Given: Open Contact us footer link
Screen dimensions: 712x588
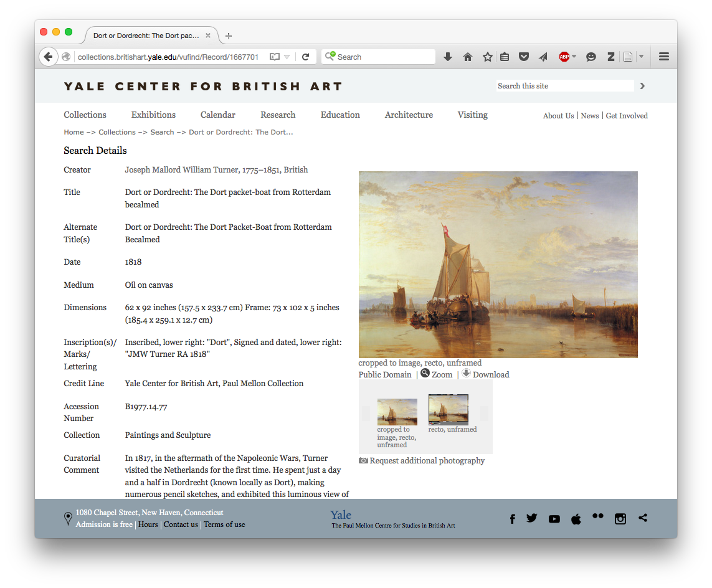Looking at the screenshot, I should click(x=181, y=524).
